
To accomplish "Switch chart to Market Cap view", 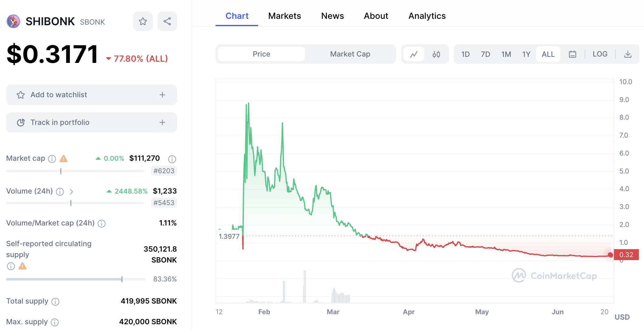I will [x=350, y=54].
